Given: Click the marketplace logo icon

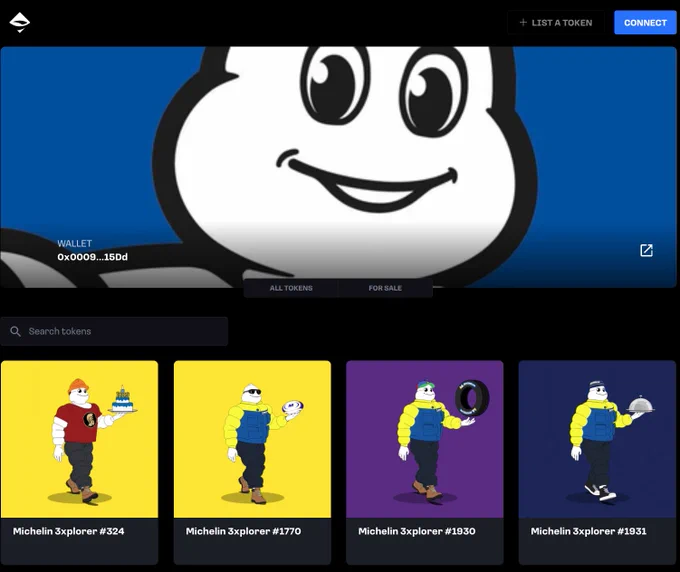Looking at the screenshot, I should coord(20,23).
